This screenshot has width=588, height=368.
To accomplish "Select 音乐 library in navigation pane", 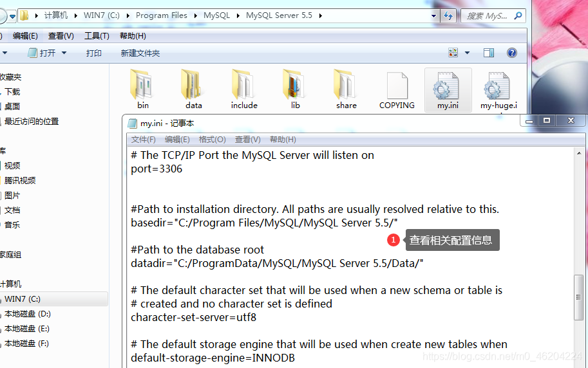I will [12, 225].
